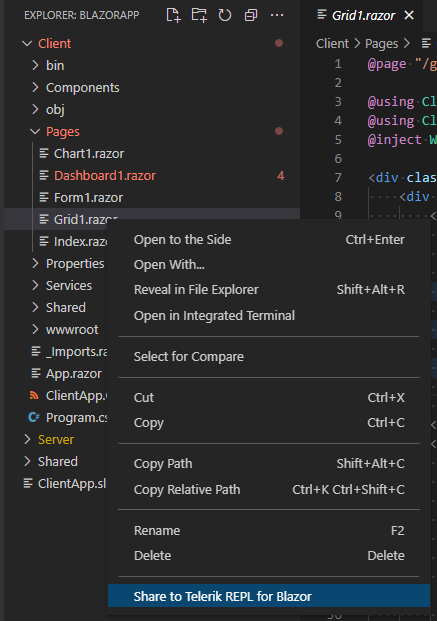Image resolution: width=437 pixels, height=621 pixels.
Task: Expand the Services folder
Action: (x=35, y=285)
